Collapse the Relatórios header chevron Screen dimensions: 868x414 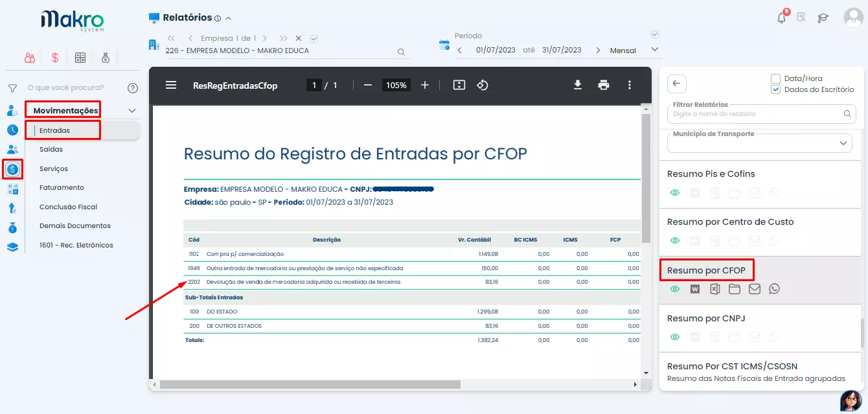tap(228, 18)
